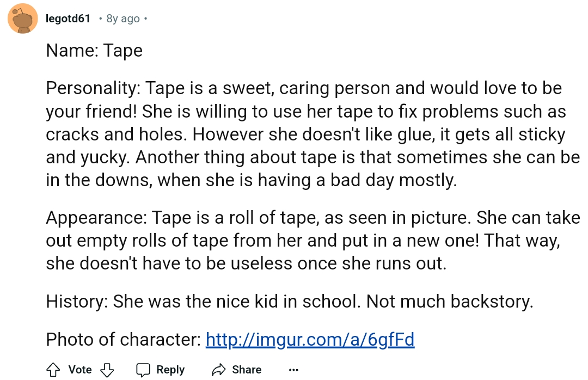Click the share arrow icon
Viewport: 588px width, 380px height.
219,370
